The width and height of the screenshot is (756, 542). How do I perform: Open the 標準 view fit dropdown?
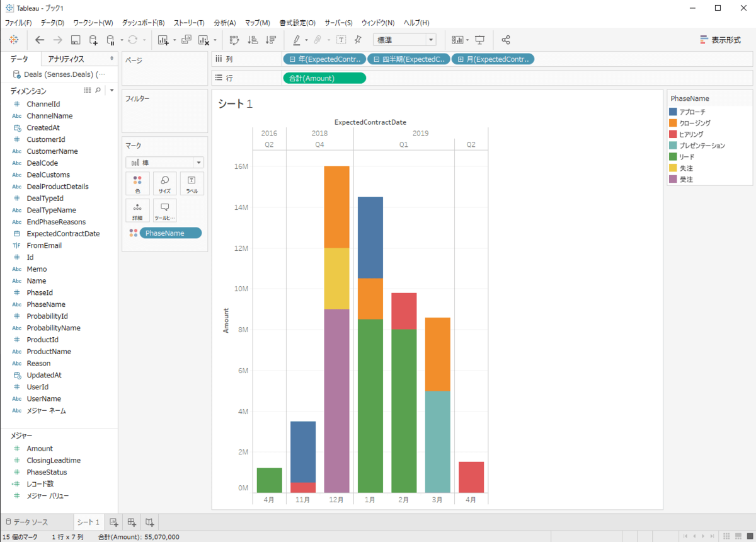[404, 40]
